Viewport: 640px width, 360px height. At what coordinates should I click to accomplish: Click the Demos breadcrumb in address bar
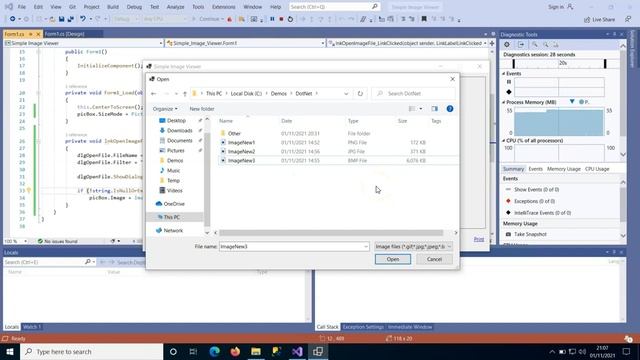(278, 93)
